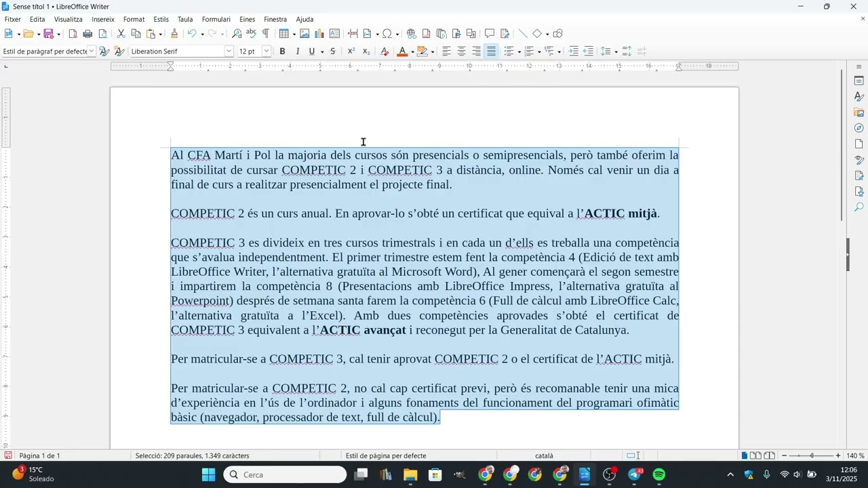This screenshot has width=868, height=488.
Task: Insert a table
Action: (x=284, y=34)
